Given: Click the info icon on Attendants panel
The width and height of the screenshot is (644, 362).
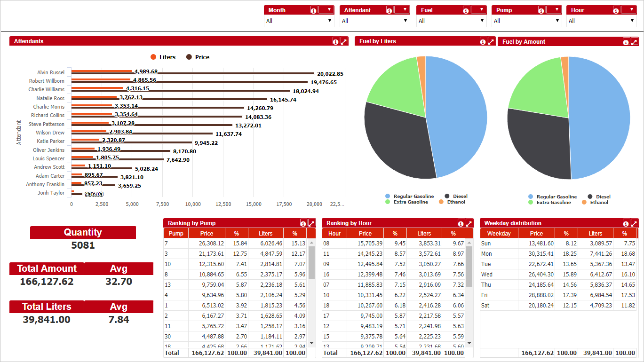Looking at the screenshot, I should point(335,41).
